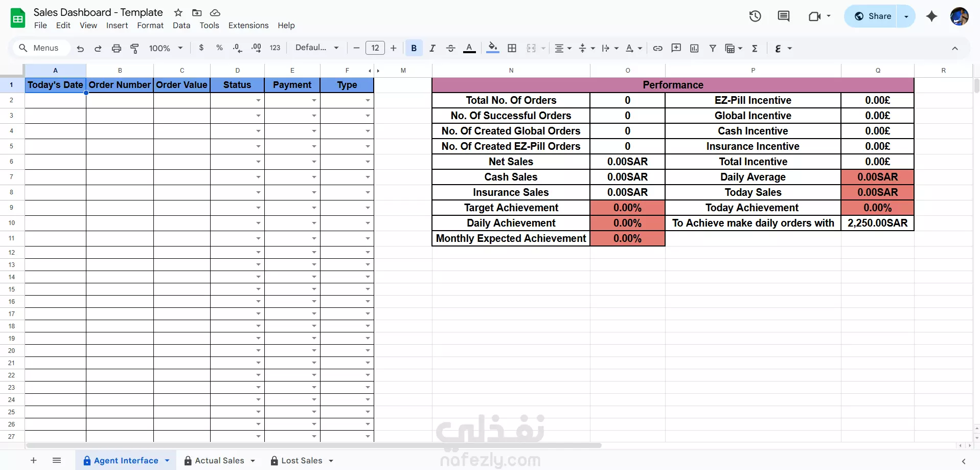Open version history clock icon

point(755,16)
